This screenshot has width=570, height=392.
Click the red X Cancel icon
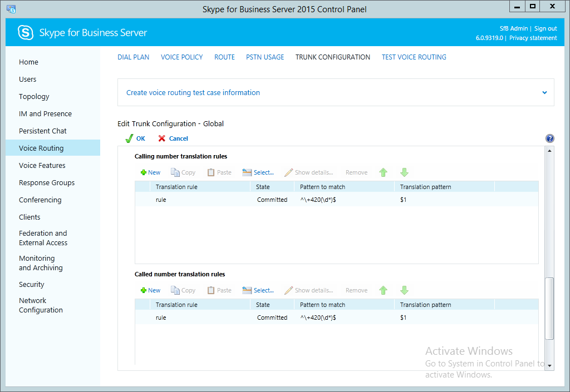pos(162,138)
